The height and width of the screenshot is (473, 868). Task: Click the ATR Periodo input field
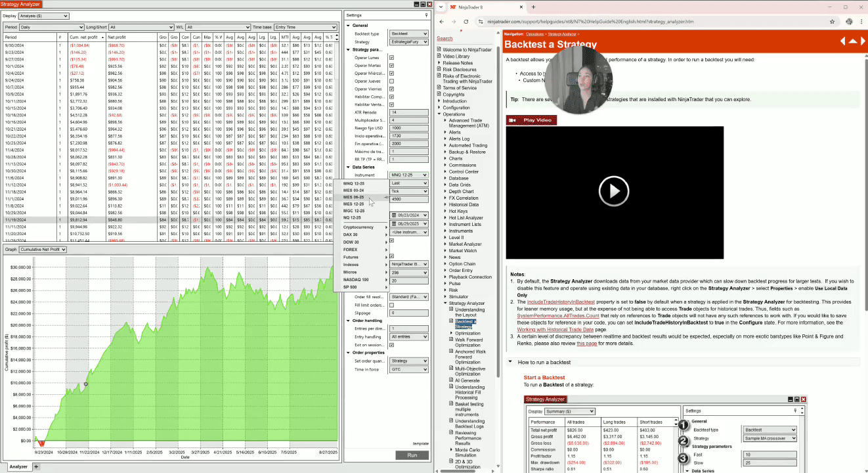pyautogui.click(x=408, y=112)
